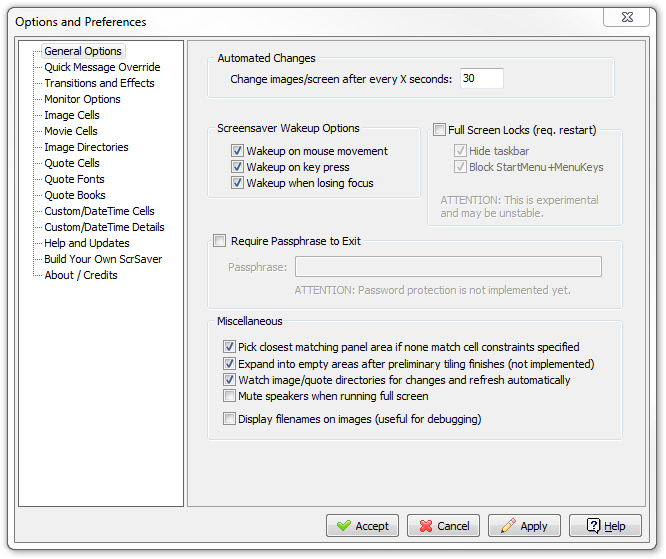
Task: Uncheck Watch image/quote directories option
Action: click(x=229, y=379)
